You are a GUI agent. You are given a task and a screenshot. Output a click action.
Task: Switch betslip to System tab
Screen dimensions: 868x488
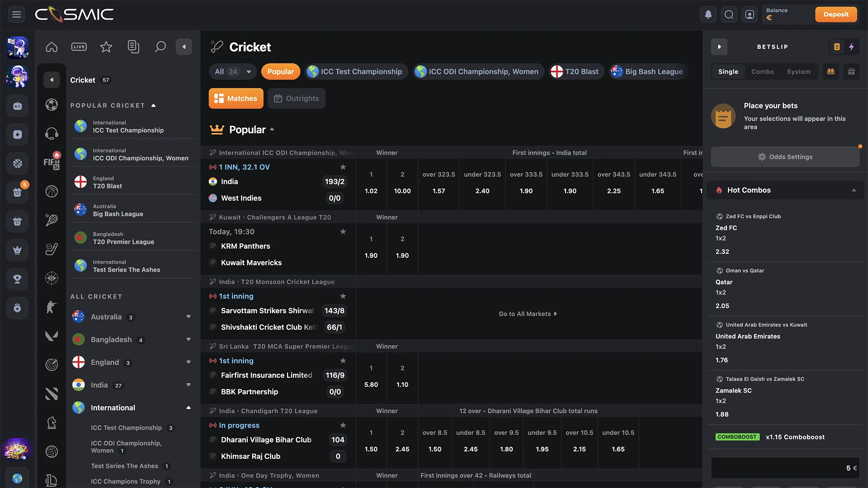pyautogui.click(x=798, y=71)
